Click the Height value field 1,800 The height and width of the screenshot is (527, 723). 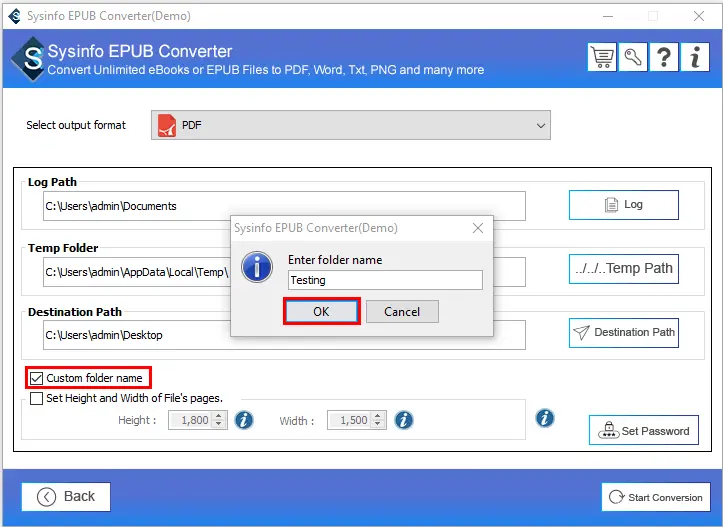click(190, 420)
